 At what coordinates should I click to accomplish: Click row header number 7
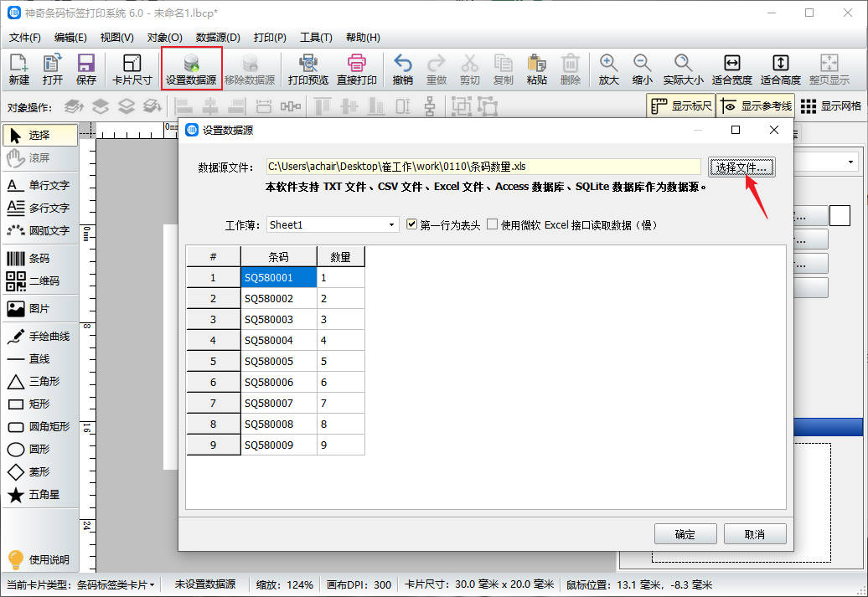(x=213, y=404)
